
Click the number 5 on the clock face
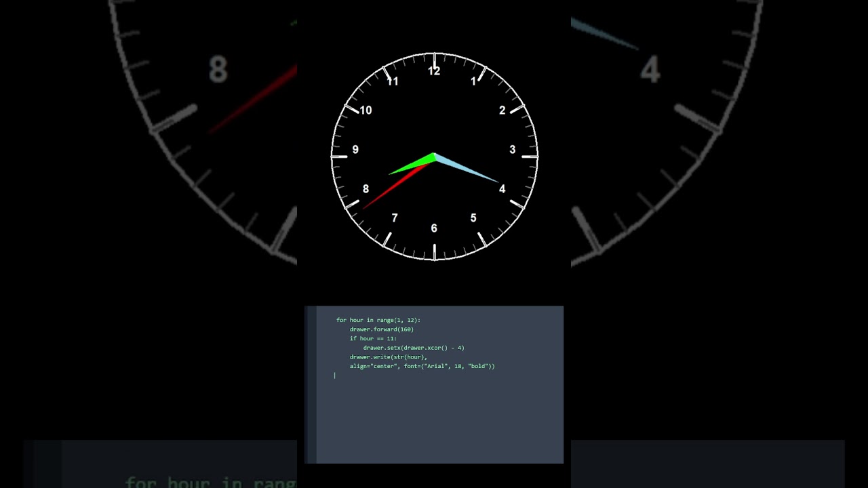(x=473, y=218)
